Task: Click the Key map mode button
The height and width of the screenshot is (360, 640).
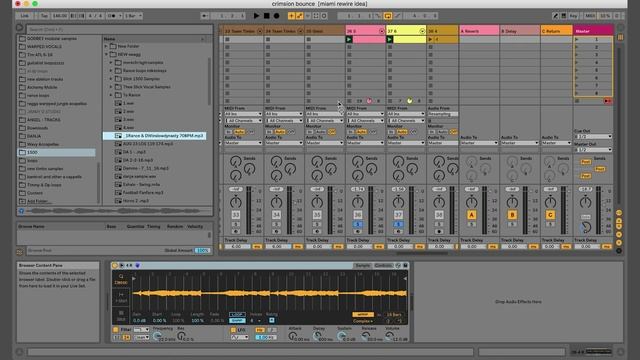Action: tap(573, 16)
